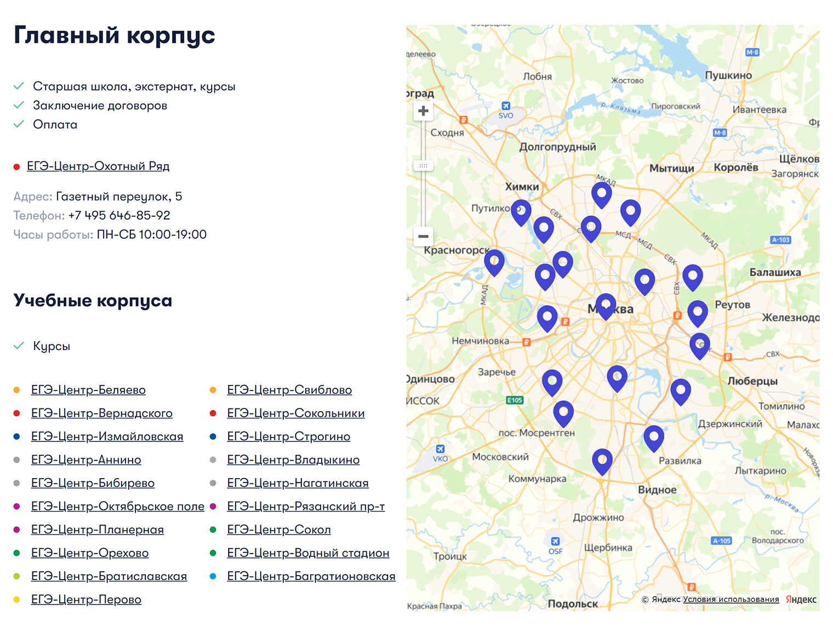Click the Курсы list item
Screen dimensions: 833x644
click(52, 346)
